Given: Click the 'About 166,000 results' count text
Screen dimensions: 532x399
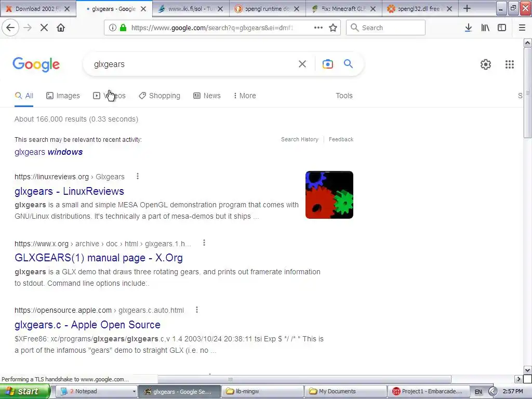Looking at the screenshot, I should coord(76,119).
